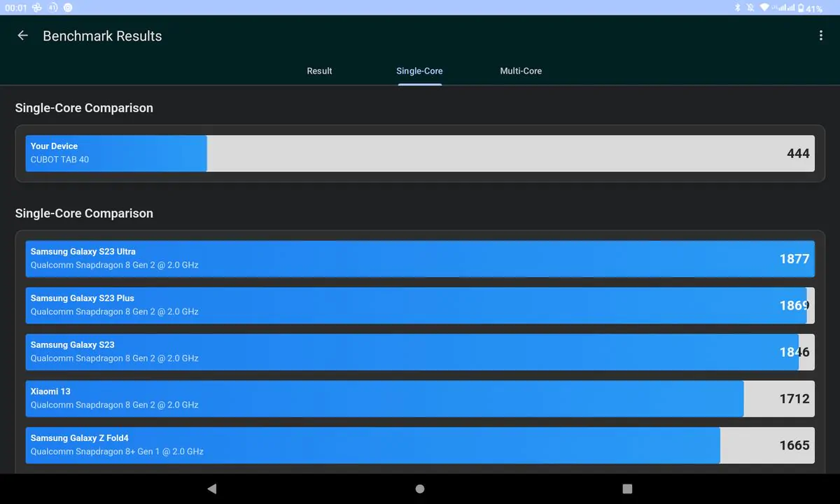840x504 pixels.
Task: Switch to the Result tab
Action: (x=319, y=71)
